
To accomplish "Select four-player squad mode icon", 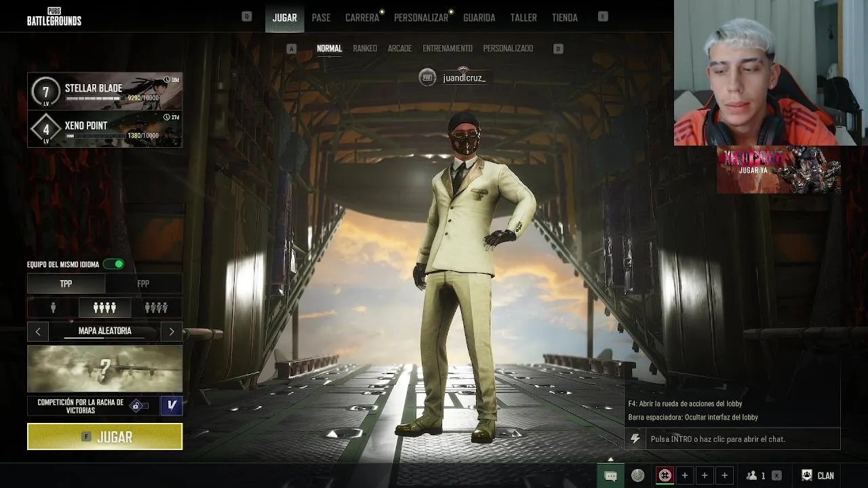I will [104, 308].
